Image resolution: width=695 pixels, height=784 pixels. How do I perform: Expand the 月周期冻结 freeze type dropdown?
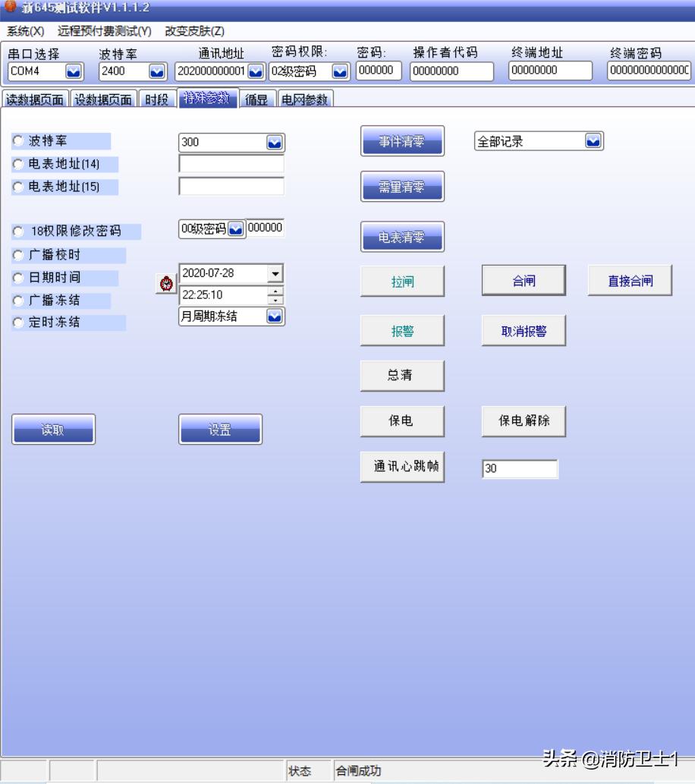pyautogui.click(x=276, y=316)
